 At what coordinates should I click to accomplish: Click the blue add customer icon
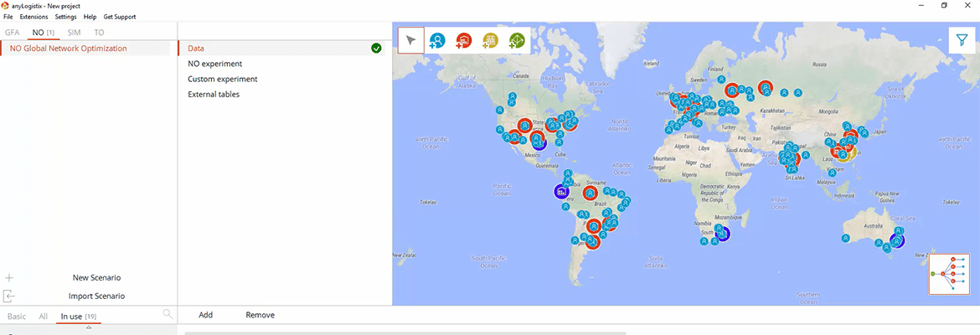437,40
